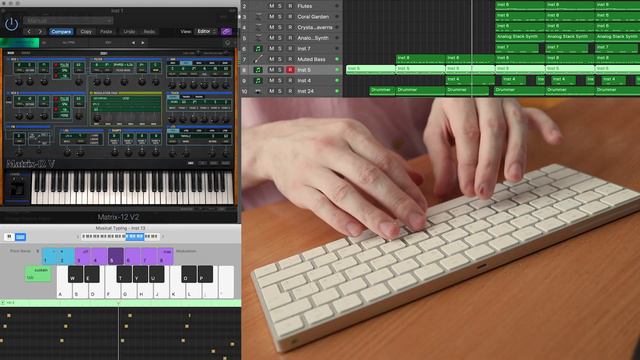Solo the Inst 4 track

(280, 80)
